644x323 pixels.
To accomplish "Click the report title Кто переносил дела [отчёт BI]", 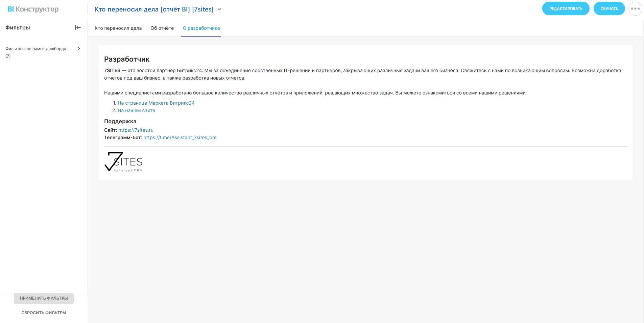I will point(154,9).
